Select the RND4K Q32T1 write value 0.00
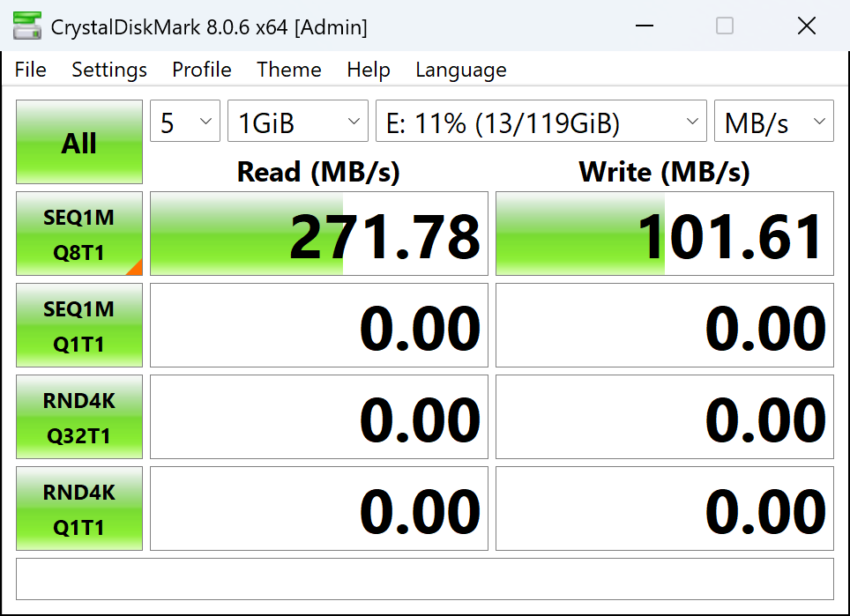 pyautogui.click(x=665, y=417)
